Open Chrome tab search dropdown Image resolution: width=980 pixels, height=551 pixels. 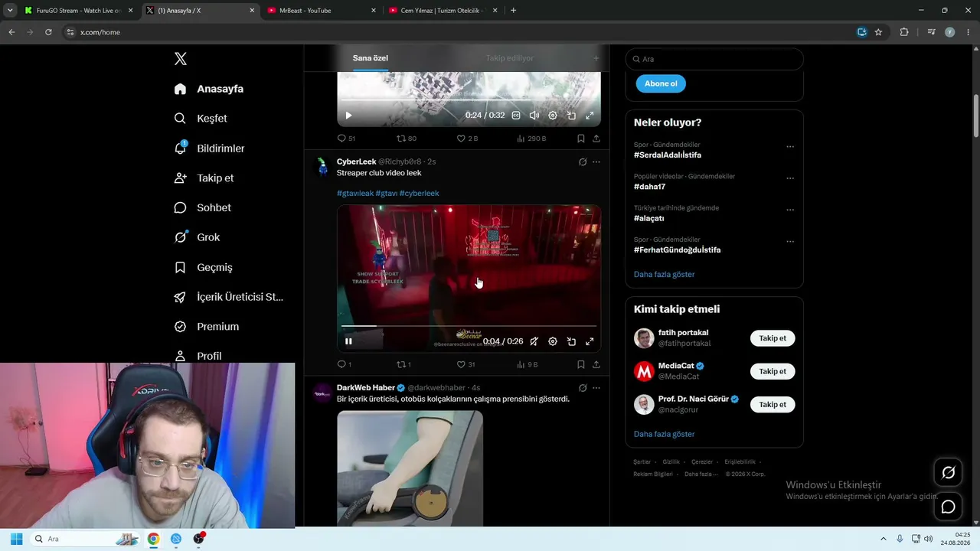click(x=10, y=11)
